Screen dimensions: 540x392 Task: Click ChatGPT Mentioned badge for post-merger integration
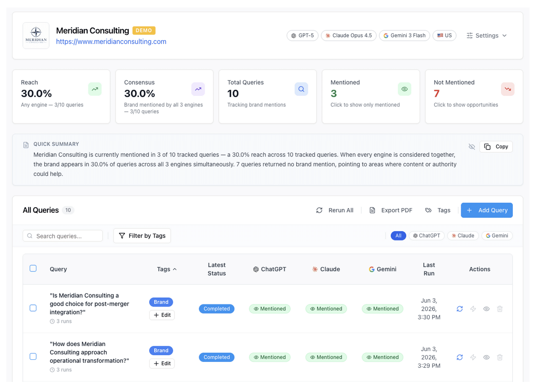coord(270,309)
